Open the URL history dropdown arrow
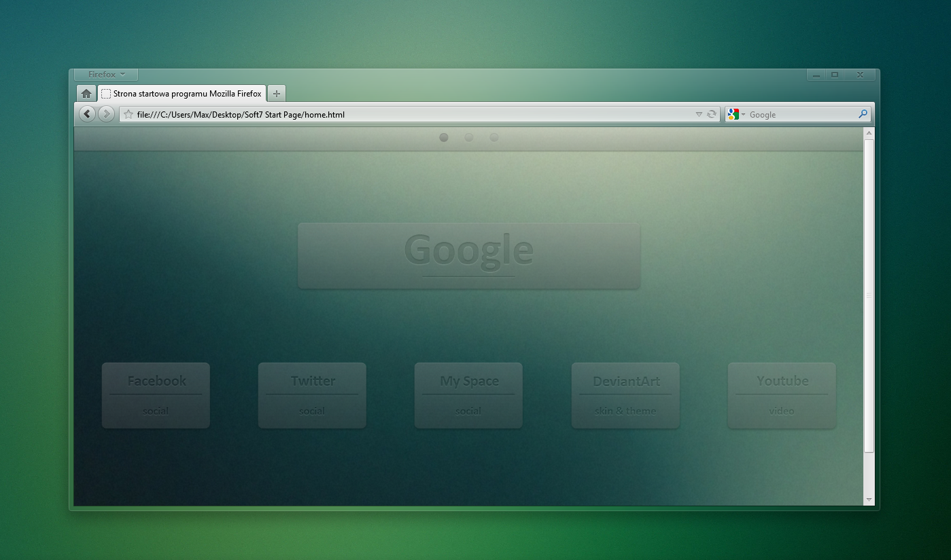The height and width of the screenshot is (560, 951). tap(699, 115)
